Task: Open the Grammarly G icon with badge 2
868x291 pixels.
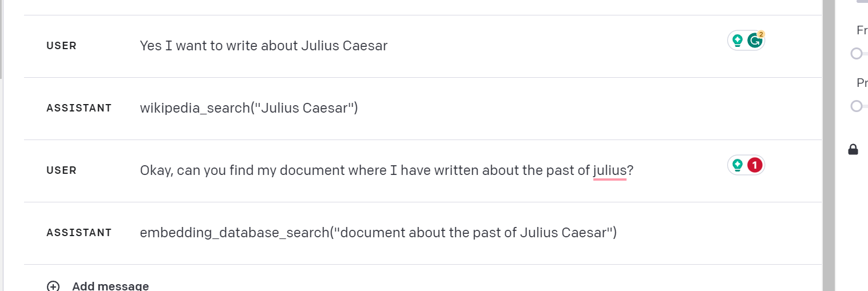Action: pyautogui.click(x=755, y=41)
